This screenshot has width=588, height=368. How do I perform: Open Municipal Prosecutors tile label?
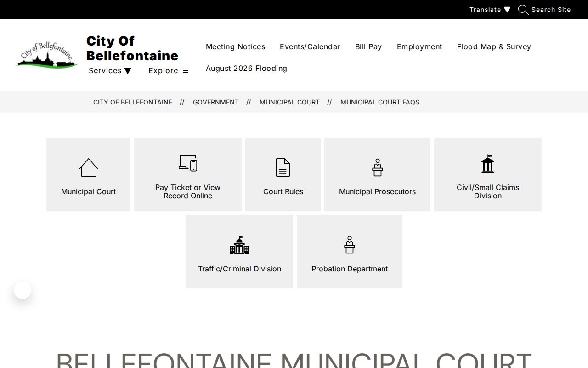click(x=378, y=191)
